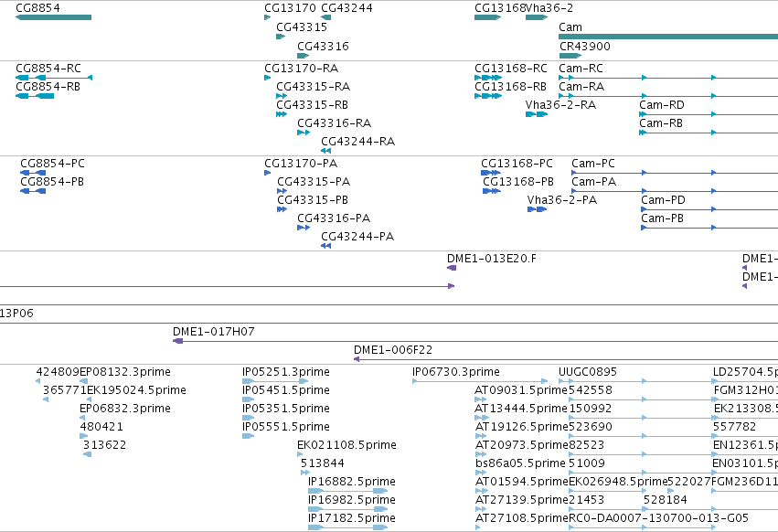Select transcript Cam-RC
This screenshot has height=532, width=778.
coord(581,68)
